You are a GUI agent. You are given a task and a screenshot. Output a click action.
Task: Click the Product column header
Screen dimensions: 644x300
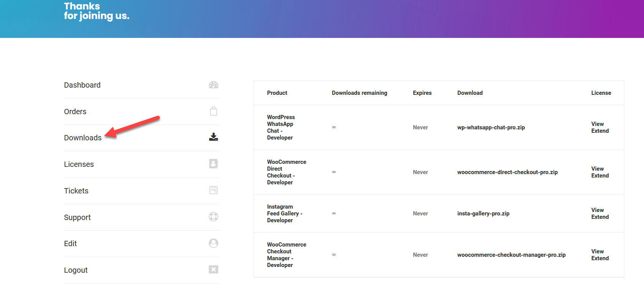click(x=277, y=93)
